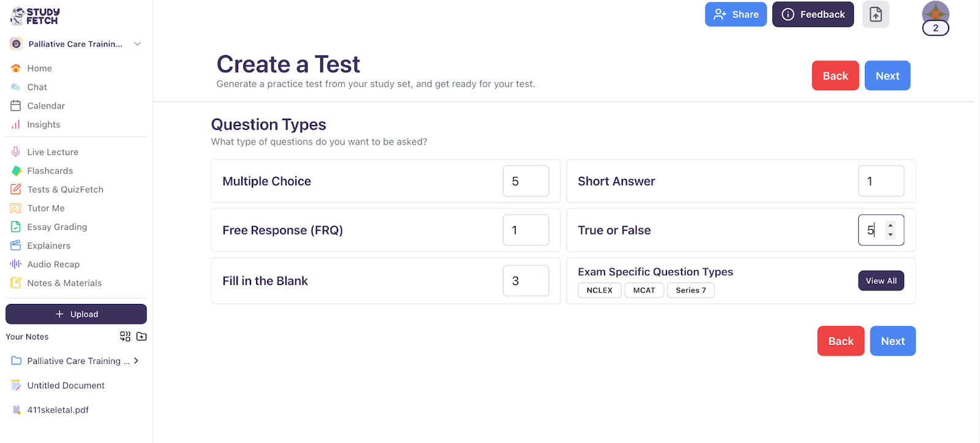Open the Flashcards section in sidebar

tap(49, 170)
